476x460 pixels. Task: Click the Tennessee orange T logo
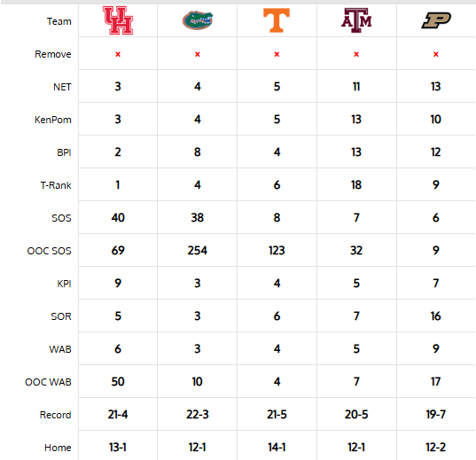pyautogui.click(x=277, y=20)
